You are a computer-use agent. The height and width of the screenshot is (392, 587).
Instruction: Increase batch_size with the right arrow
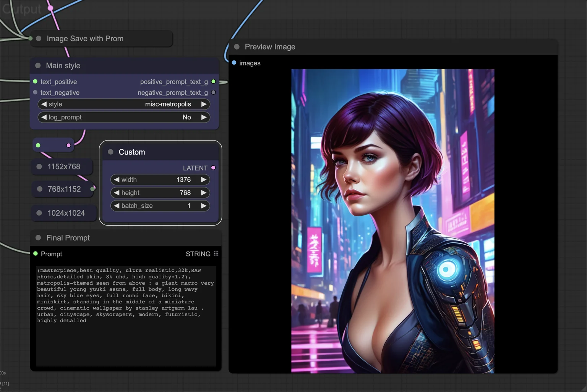204,206
